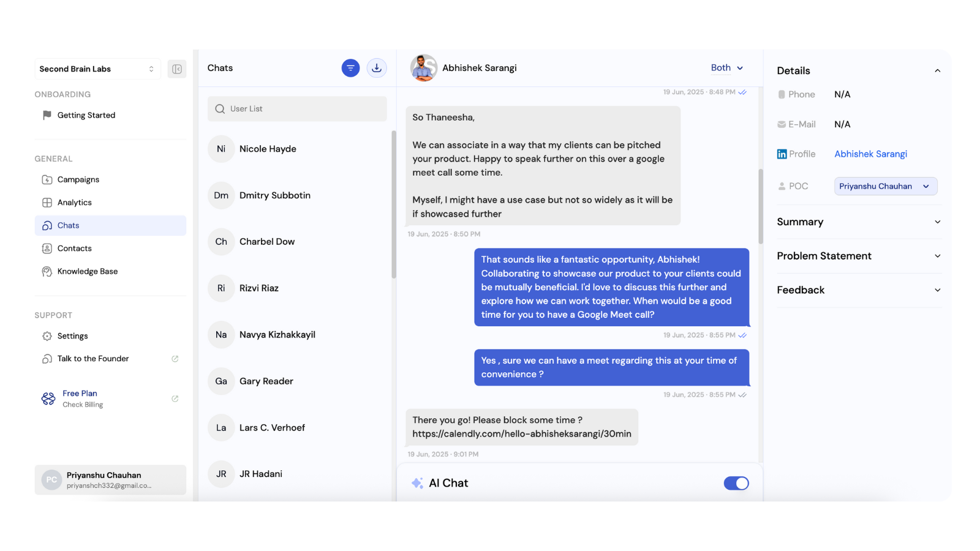Click the E-Mail envelope icon
This screenshot has width=980, height=551.
pyautogui.click(x=782, y=124)
